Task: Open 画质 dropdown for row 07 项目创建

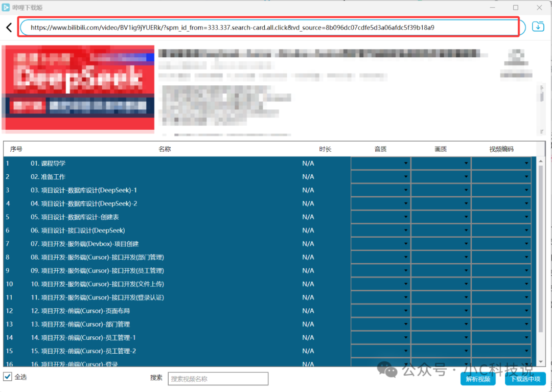Action: pos(441,244)
